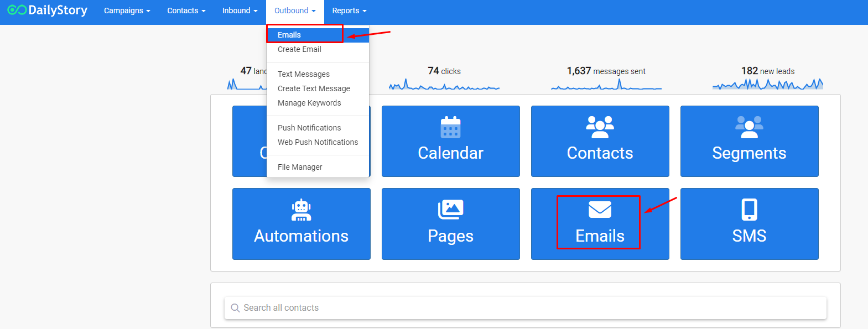The width and height of the screenshot is (868, 329).
Task: Click the new leads sparkline chart
Action: pos(768,83)
